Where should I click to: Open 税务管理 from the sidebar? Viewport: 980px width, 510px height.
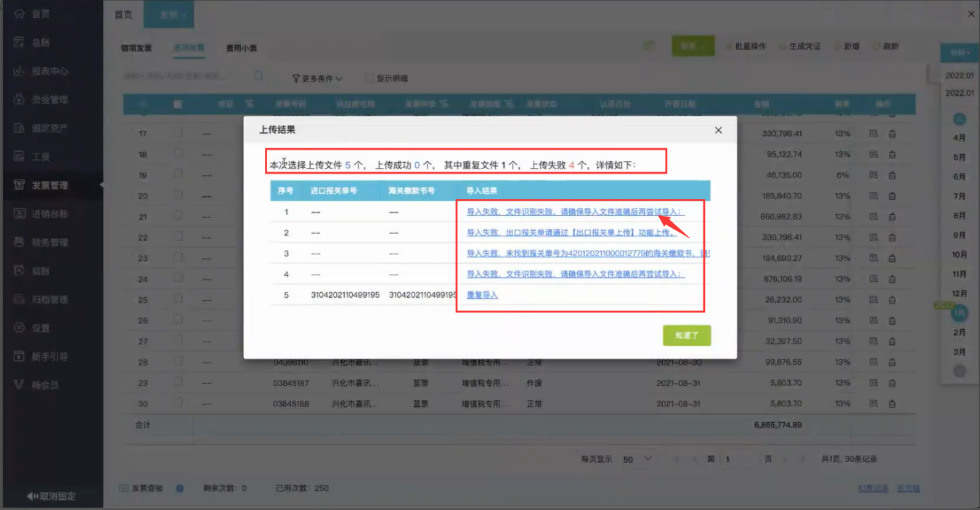[49, 242]
